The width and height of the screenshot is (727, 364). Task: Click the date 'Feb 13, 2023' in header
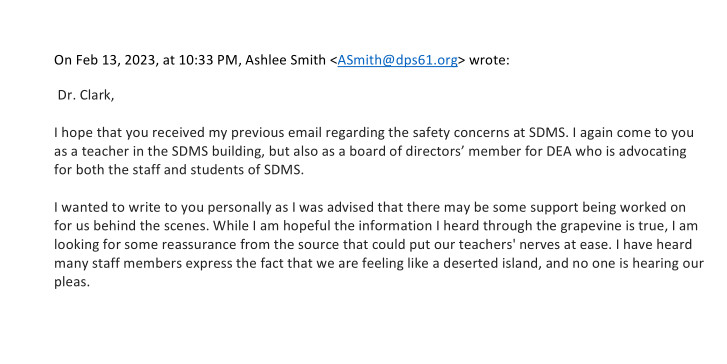click(x=116, y=60)
